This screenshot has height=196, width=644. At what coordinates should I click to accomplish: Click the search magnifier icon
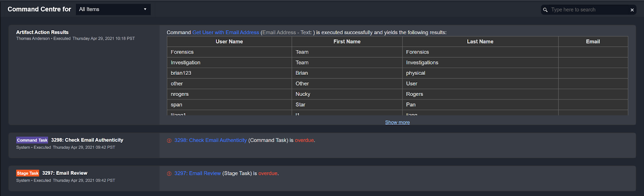[546, 10]
